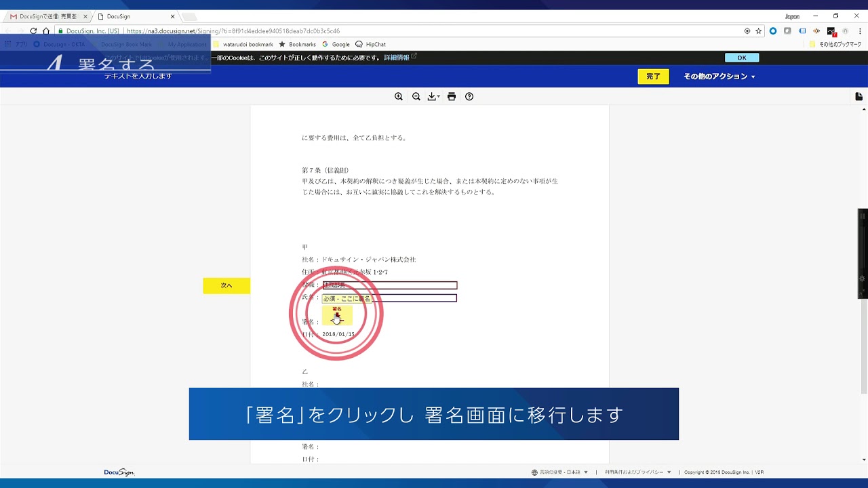Click the faded gray circular extension icon
The height and width of the screenshot is (488, 868).
pyautogui.click(x=846, y=31)
